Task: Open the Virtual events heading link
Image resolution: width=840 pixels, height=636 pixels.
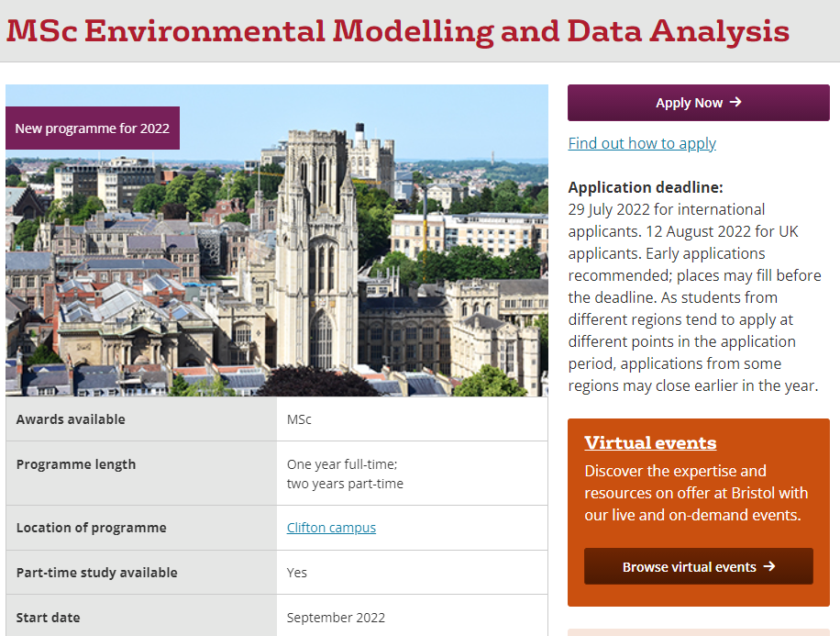Action: [x=650, y=442]
